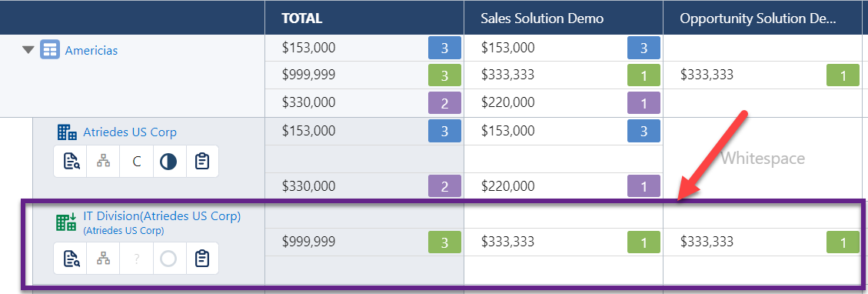This screenshot has width=868, height=294.
Task: Click the empty circle icon for IT Division
Action: 169,259
